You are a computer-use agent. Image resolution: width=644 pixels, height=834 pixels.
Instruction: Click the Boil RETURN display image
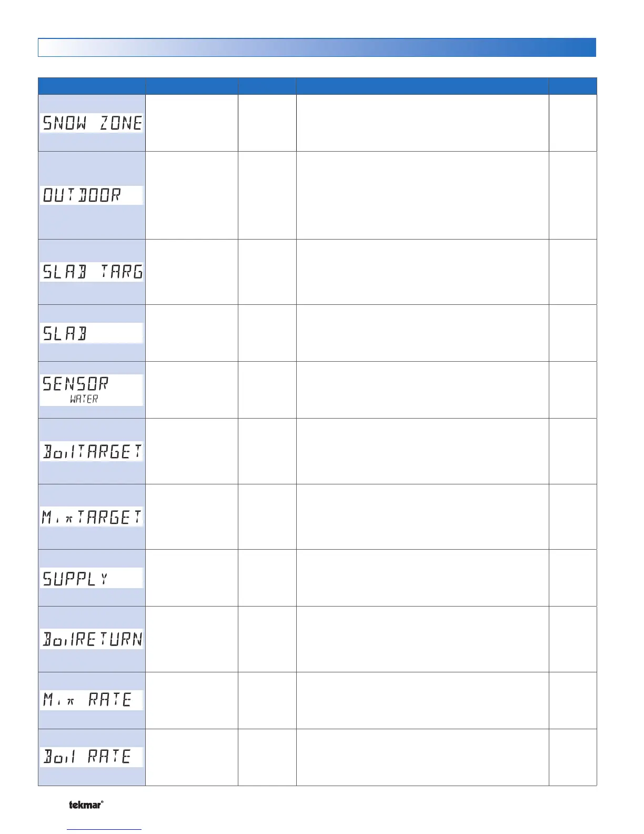(x=92, y=639)
